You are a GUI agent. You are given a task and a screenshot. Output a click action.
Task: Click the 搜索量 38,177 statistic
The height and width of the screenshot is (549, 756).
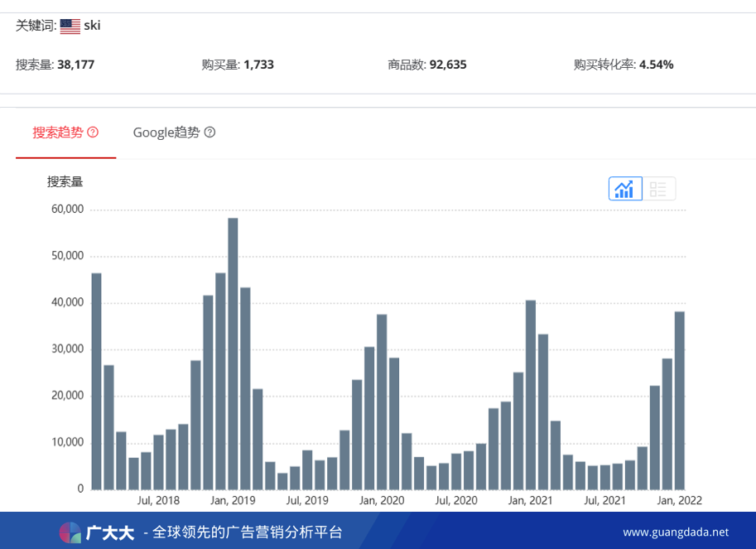point(55,65)
